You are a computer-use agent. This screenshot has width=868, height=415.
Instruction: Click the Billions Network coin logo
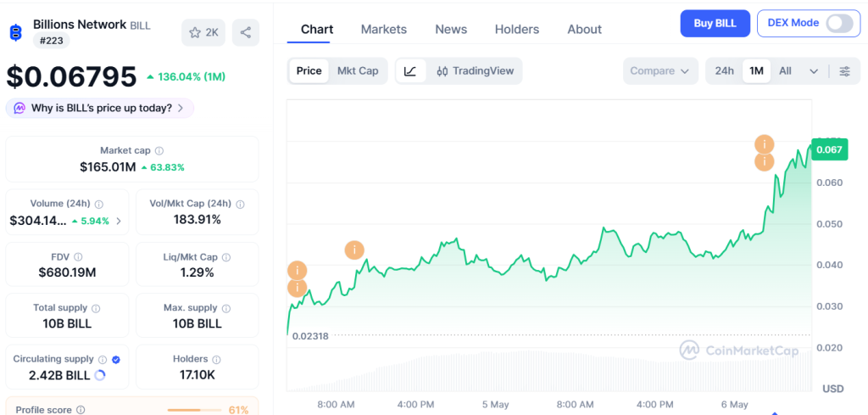[x=16, y=33]
